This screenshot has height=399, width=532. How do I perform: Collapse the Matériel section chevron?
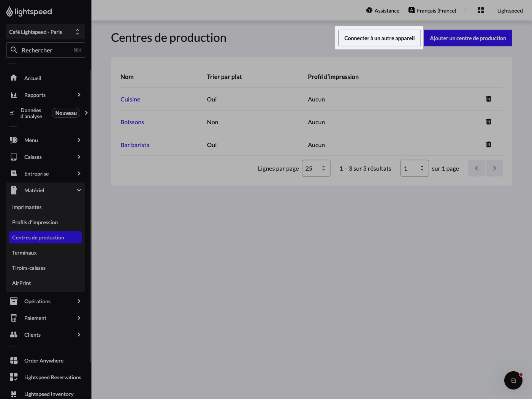(x=79, y=190)
